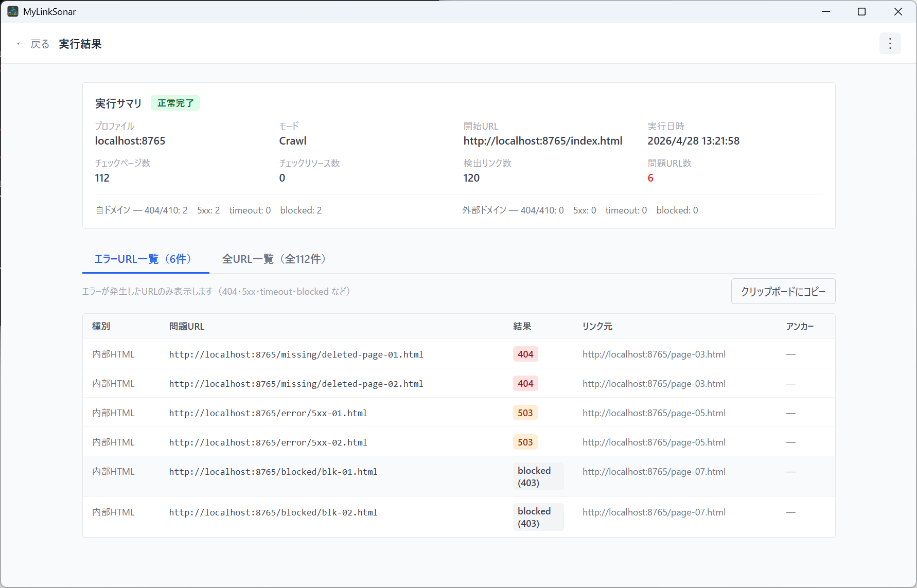Open the deleted-page-01.html problem URL
Screen dimensions: 917x588
(x=296, y=354)
